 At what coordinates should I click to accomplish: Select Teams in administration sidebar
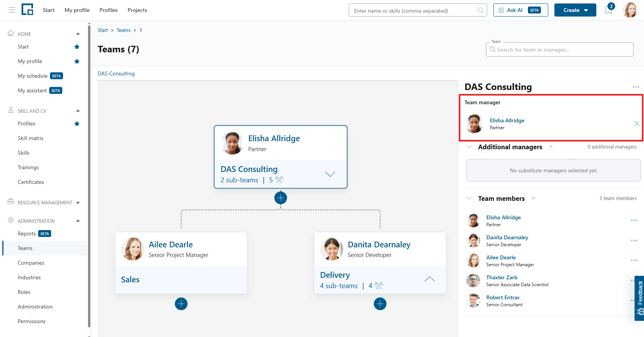(45, 248)
